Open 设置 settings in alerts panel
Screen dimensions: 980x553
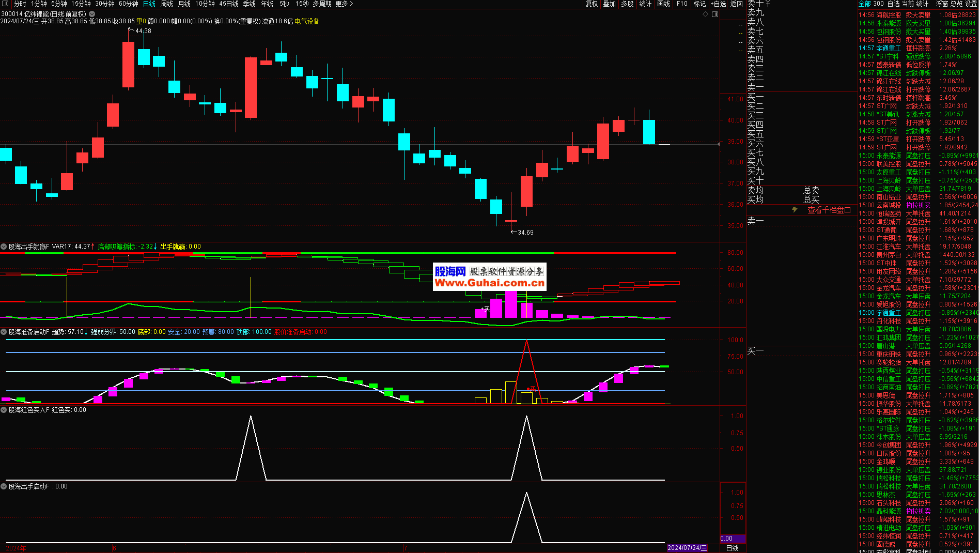tap(971, 4)
